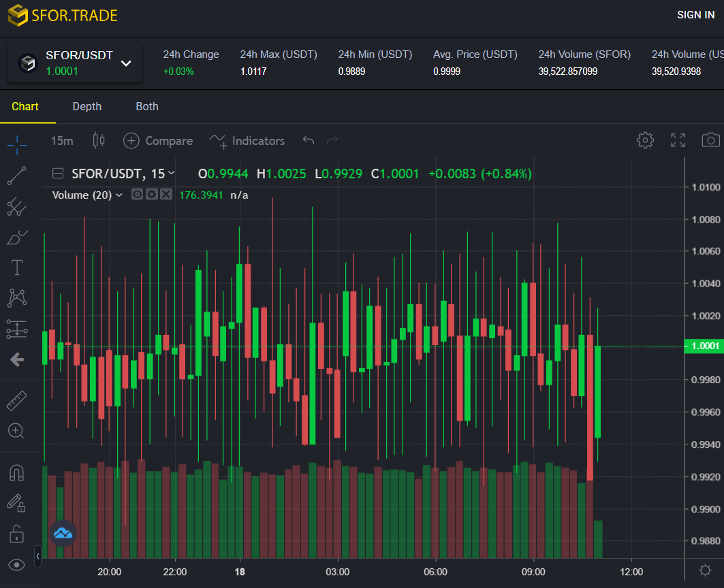Viewport: 724px width, 588px height.
Task: Toggle magnet mode snapping
Action: (16, 472)
